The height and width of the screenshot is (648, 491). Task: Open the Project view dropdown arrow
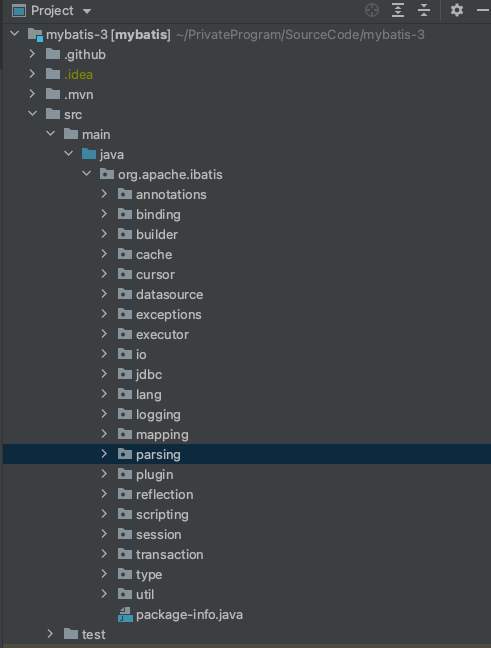coord(87,11)
